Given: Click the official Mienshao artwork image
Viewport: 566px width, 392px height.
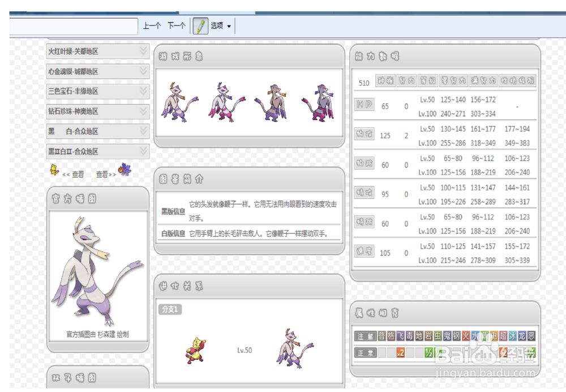Looking at the screenshot, I should (x=97, y=271).
